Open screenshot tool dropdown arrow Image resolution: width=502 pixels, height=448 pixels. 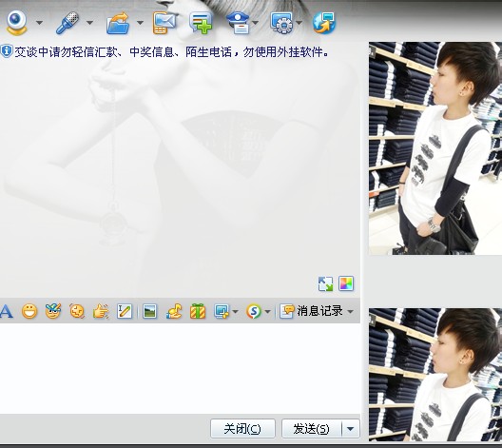[236, 312]
